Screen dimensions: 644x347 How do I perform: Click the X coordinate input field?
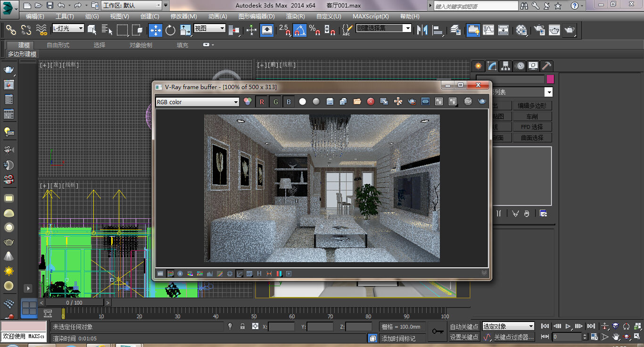click(281, 326)
